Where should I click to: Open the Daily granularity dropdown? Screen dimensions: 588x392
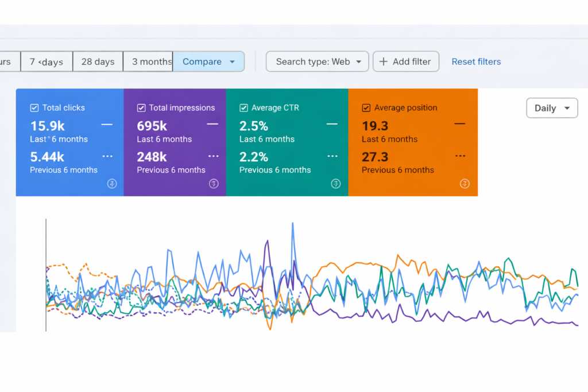[x=552, y=108]
